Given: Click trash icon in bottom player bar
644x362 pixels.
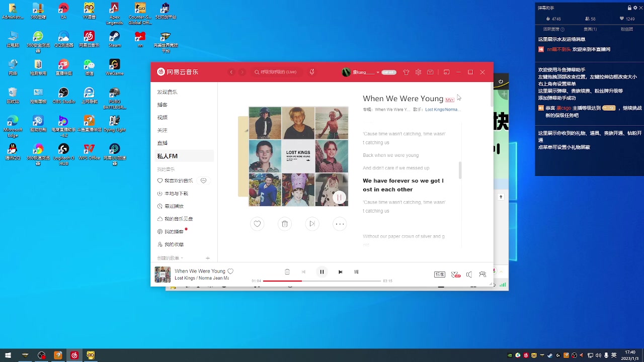Looking at the screenshot, I should 287,271.
